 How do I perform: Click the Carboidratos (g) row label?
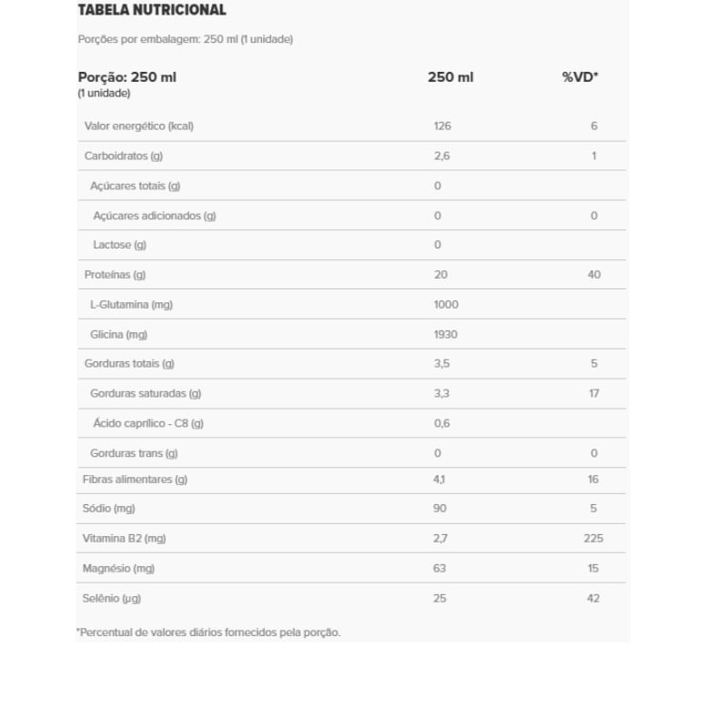pyautogui.click(x=124, y=157)
